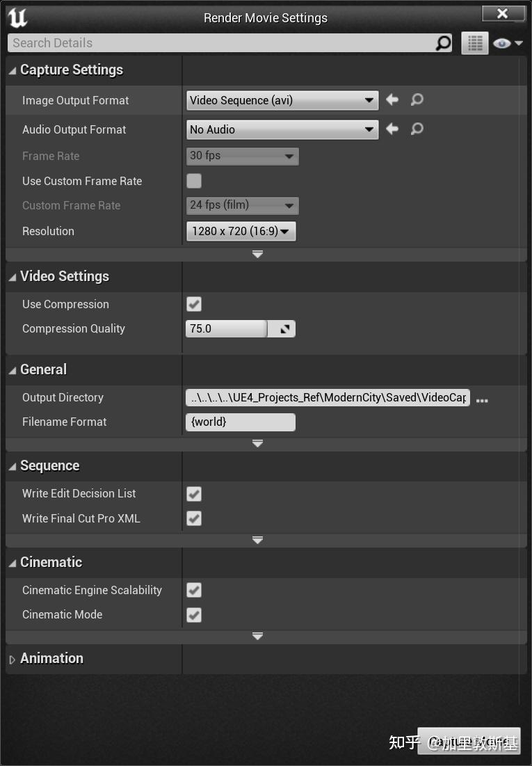The height and width of the screenshot is (766, 532).
Task: Disable Use Compression
Action: [x=193, y=304]
